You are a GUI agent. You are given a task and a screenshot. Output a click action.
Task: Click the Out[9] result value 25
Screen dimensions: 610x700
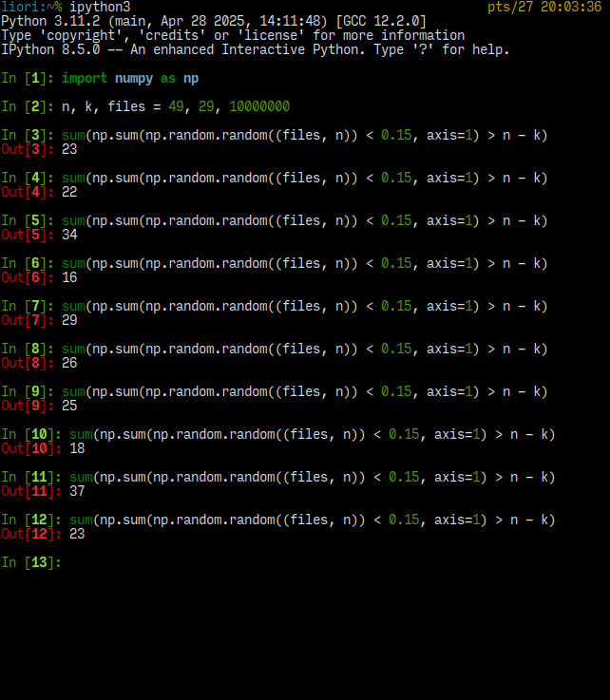tap(68, 406)
